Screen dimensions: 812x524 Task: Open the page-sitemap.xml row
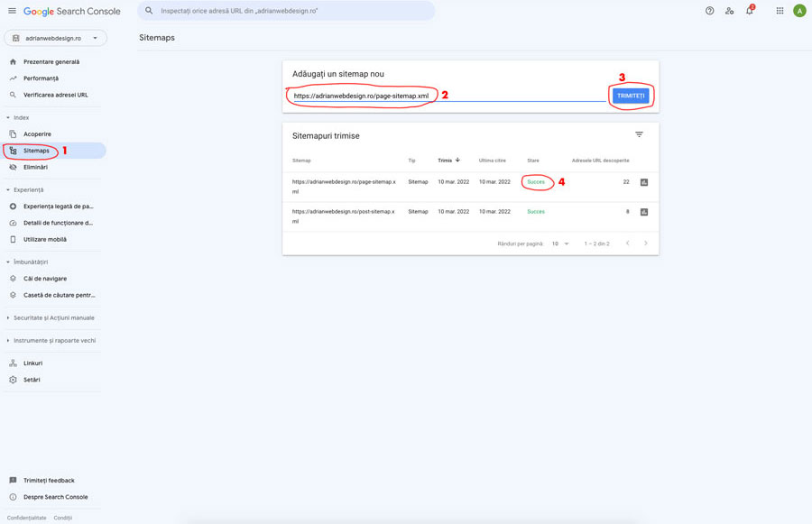[470, 187]
